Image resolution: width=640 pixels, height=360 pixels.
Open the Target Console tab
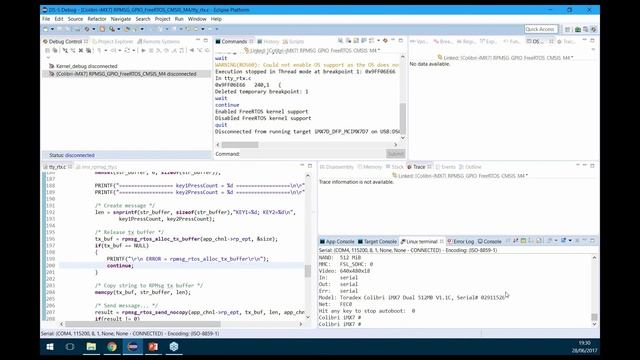tap(377, 242)
